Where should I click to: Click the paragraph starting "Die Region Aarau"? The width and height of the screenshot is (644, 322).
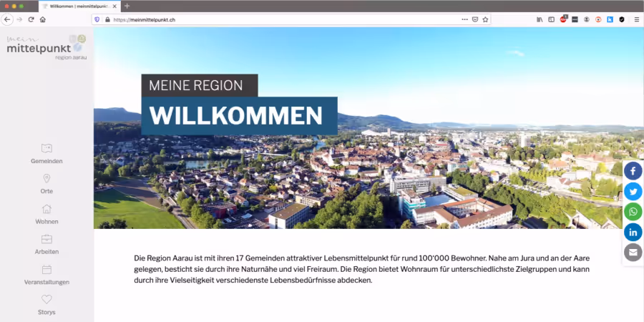(362, 270)
